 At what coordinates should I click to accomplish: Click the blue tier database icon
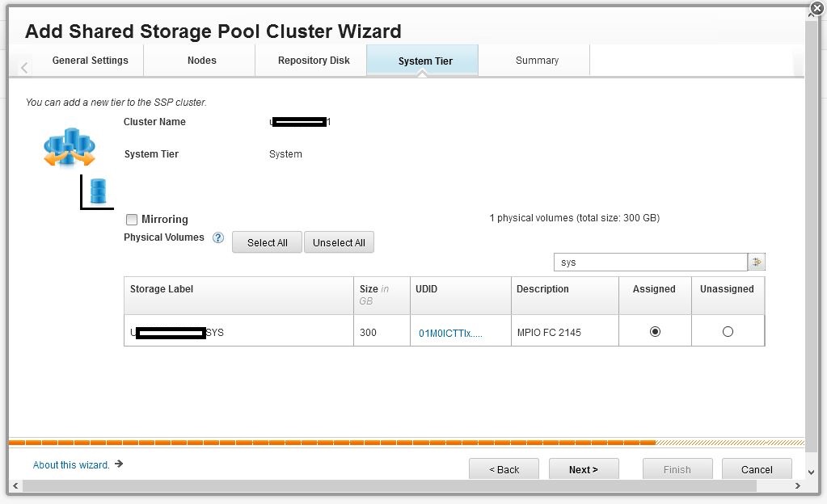click(x=98, y=191)
